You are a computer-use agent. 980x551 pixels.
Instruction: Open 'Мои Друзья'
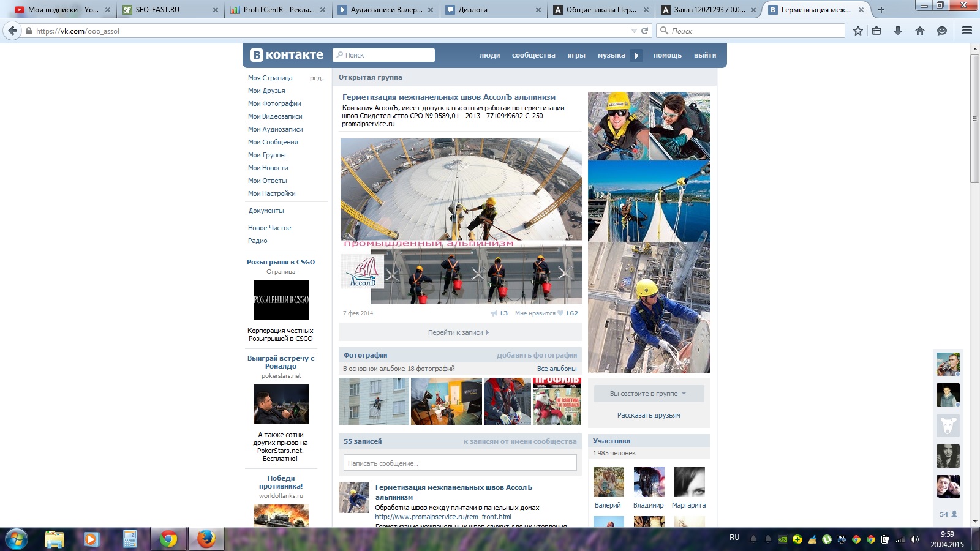pos(266,91)
